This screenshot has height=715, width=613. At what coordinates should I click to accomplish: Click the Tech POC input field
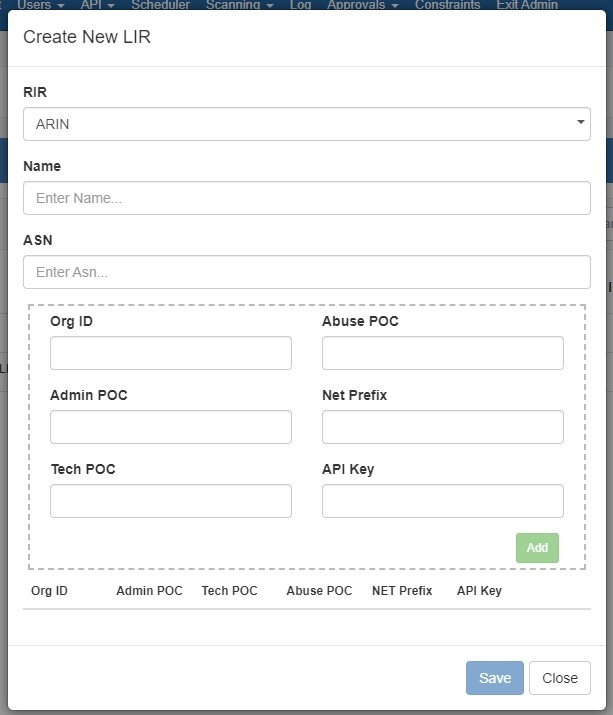click(171, 501)
